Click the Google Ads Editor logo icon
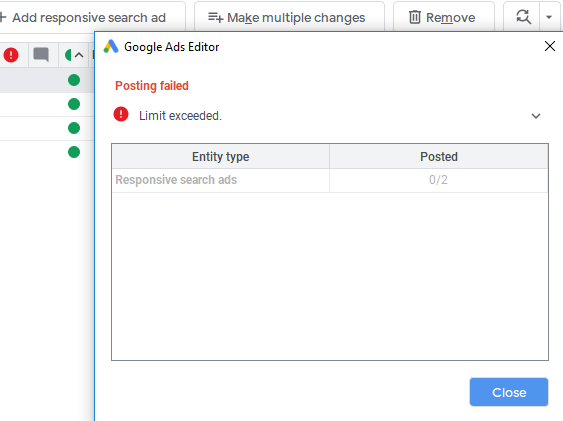Viewport: 563px width, 421px height. [111, 46]
